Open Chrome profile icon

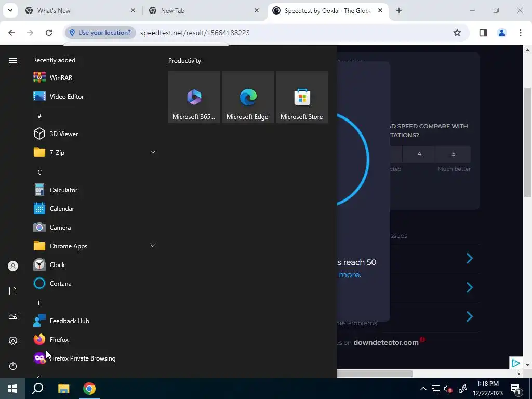click(x=502, y=33)
